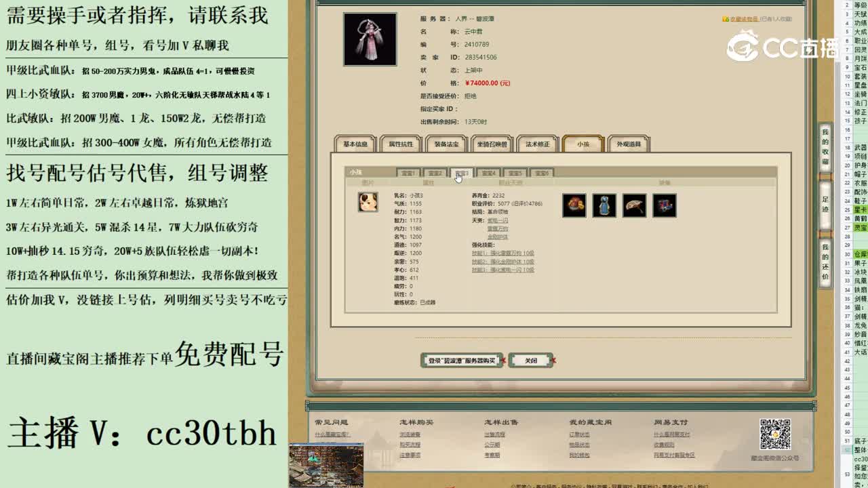
Task: Click the 云中君 character portrait image
Action: (370, 39)
